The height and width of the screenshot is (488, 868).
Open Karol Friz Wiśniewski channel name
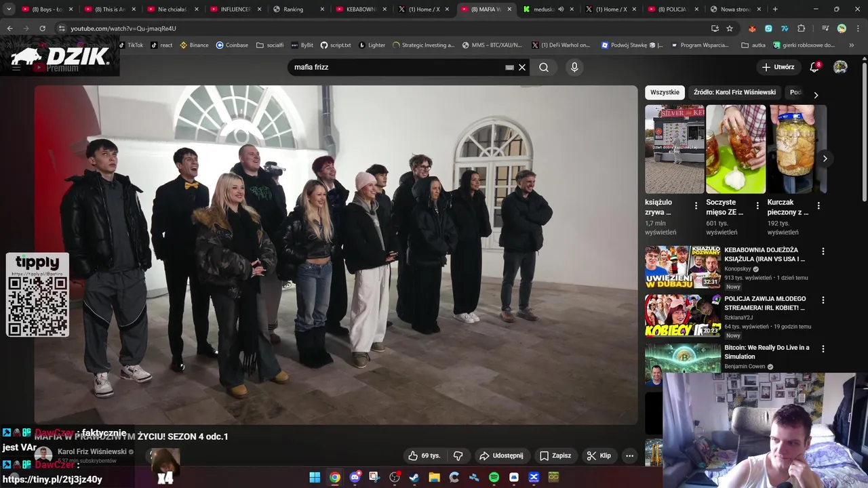coord(92,451)
